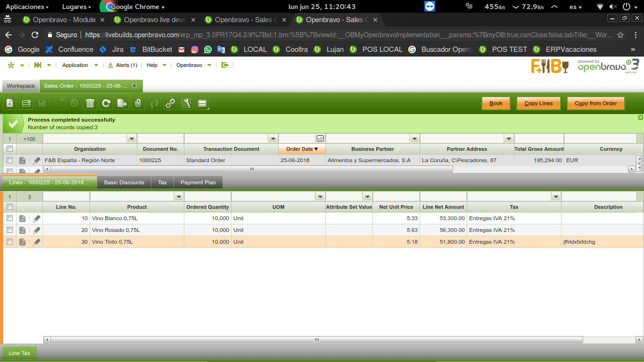Screen dimensions: 644x362
Task: Expand the Product column filter dropdown
Action: click(179, 197)
